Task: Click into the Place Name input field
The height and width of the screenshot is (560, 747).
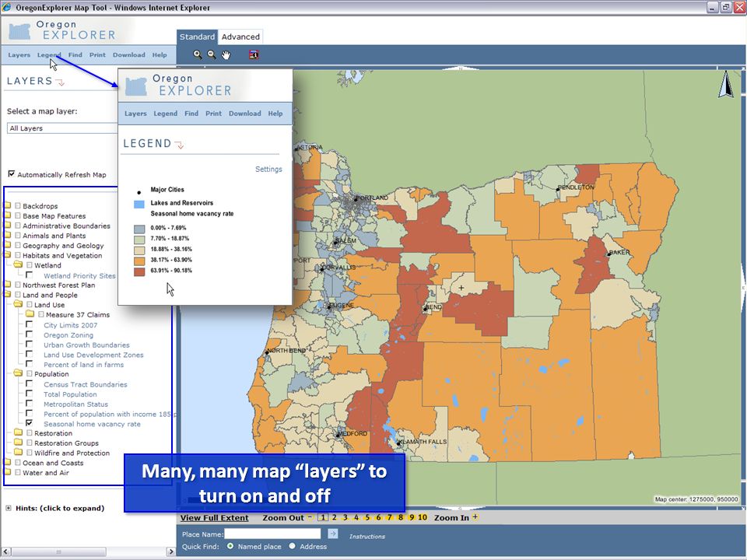Action: (272, 534)
